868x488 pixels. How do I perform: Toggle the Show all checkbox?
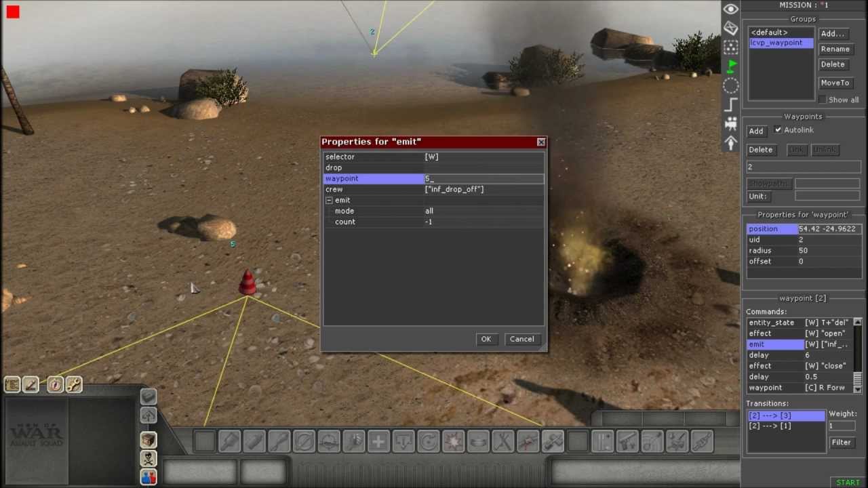tap(823, 100)
